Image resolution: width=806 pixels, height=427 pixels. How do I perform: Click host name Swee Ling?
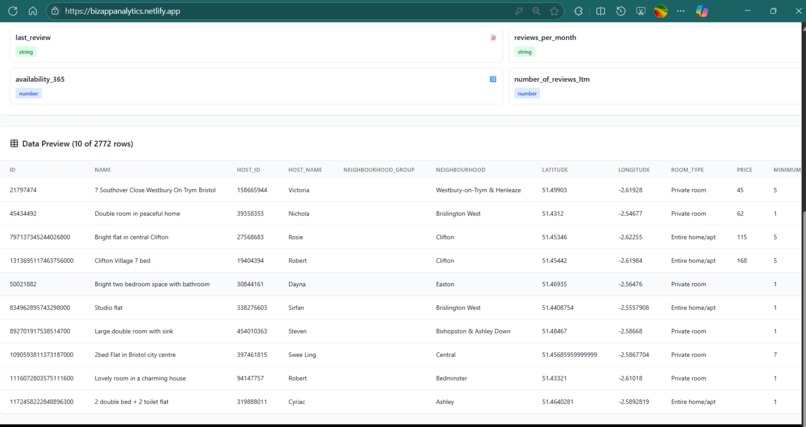(x=302, y=355)
